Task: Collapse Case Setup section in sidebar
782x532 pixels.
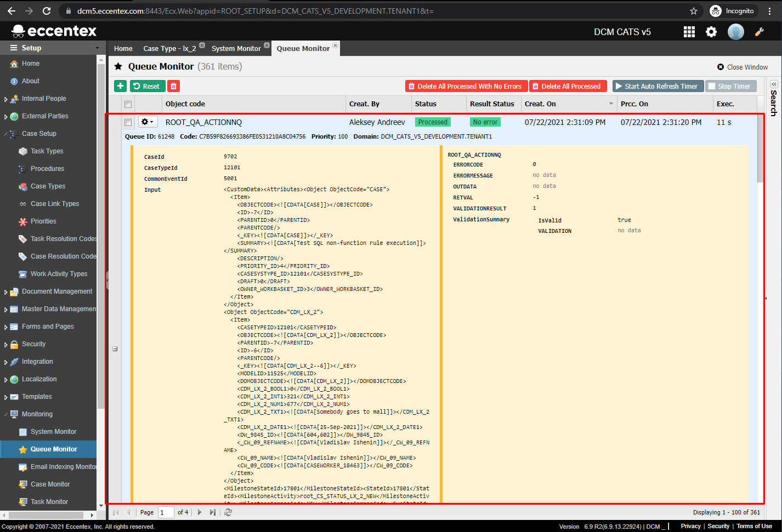Action: pos(5,134)
